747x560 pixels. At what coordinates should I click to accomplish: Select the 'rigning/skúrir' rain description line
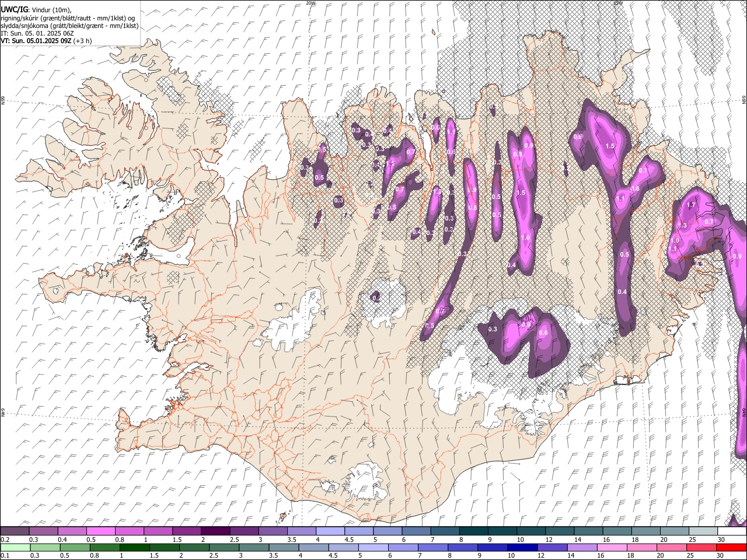coord(68,17)
